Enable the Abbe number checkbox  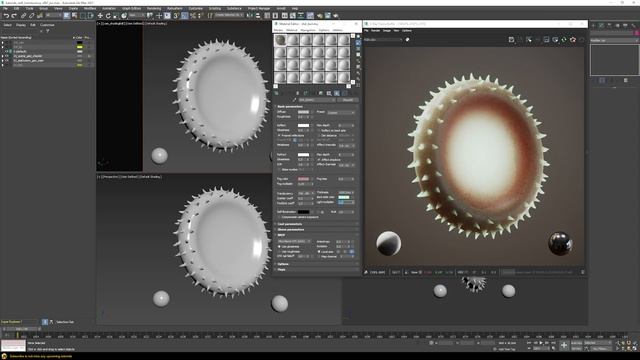[279, 169]
